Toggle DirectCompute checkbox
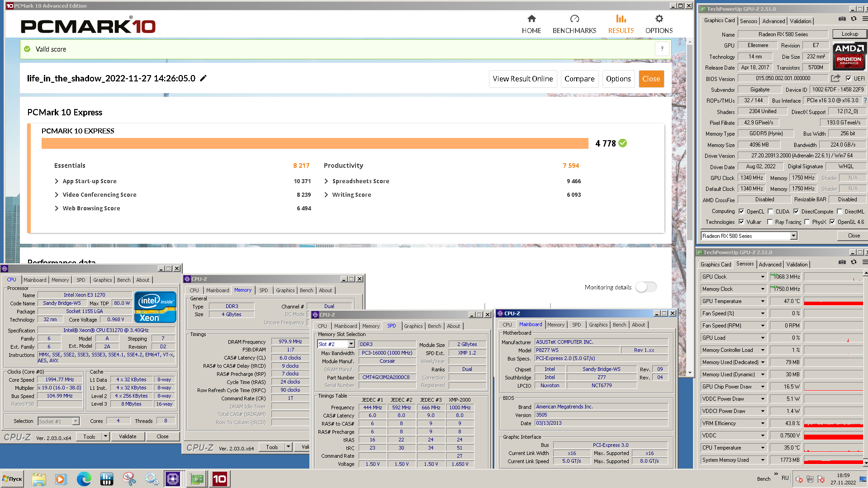 coord(796,211)
